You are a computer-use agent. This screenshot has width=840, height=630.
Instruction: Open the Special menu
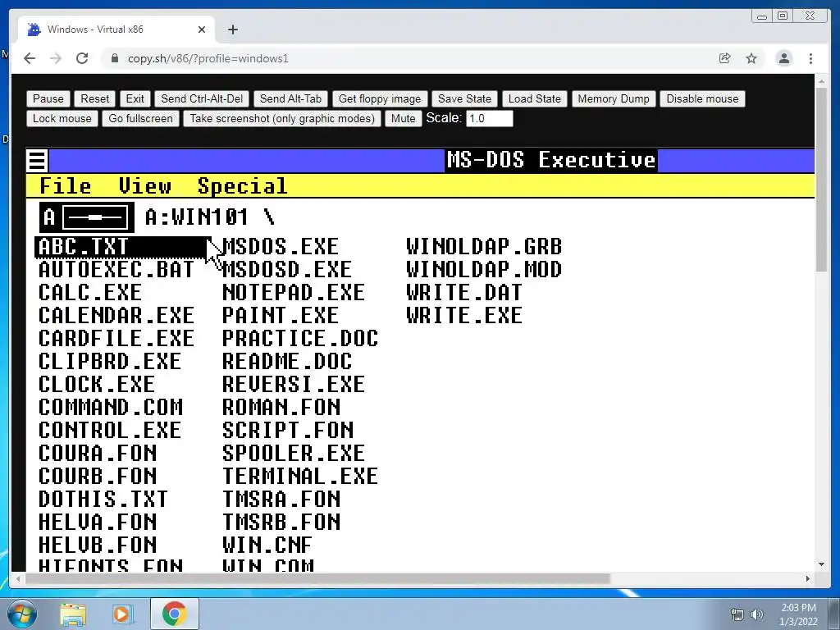tap(242, 186)
